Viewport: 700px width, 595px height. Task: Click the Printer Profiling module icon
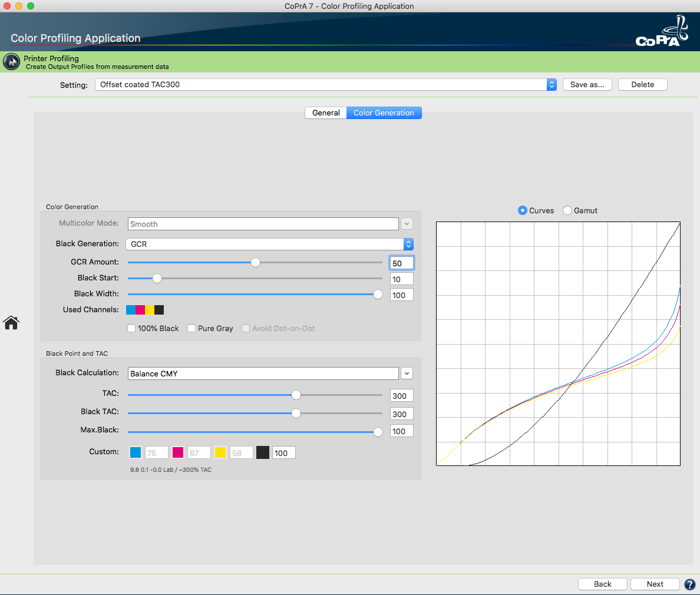11,62
